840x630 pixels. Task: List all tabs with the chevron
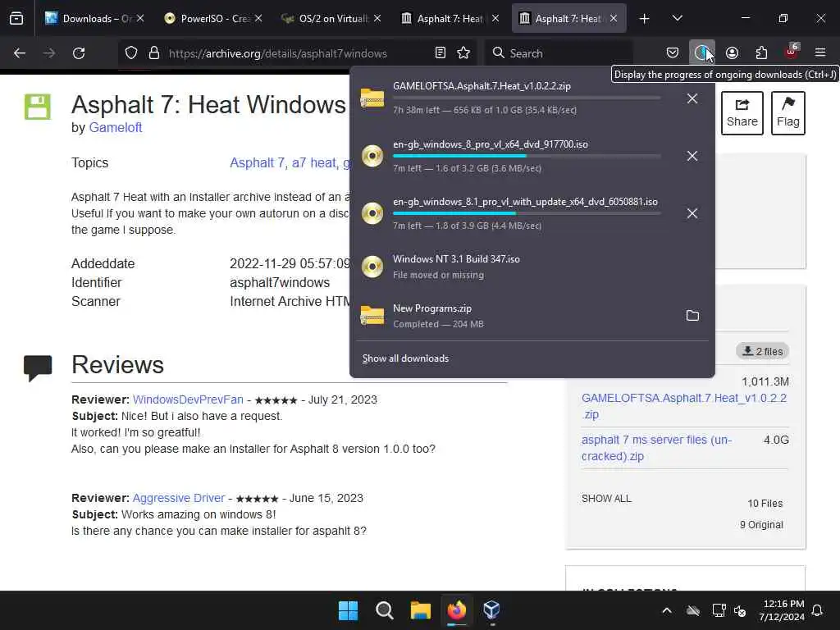(677, 19)
